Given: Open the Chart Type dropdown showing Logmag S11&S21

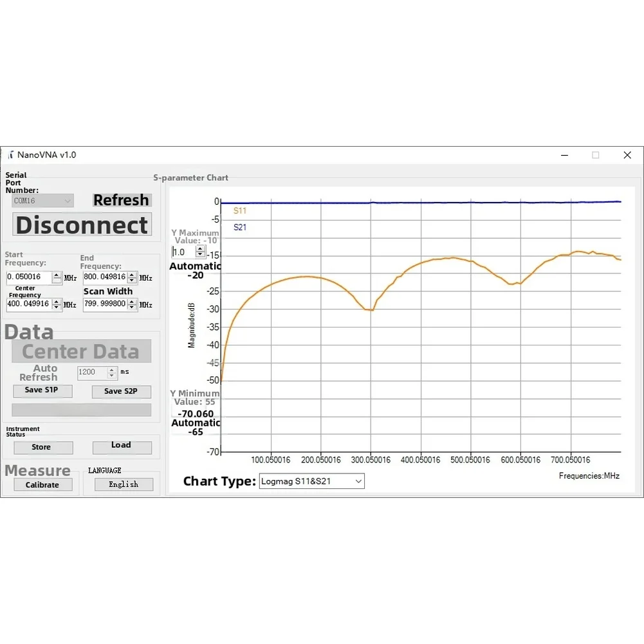Looking at the screenshot, I should (x=311, y=481).
